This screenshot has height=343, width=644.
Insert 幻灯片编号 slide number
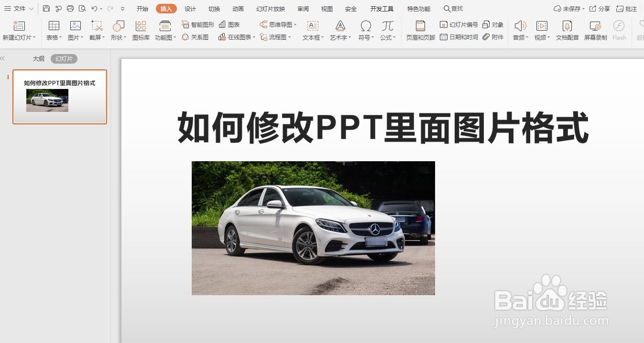tap(458, 24)
